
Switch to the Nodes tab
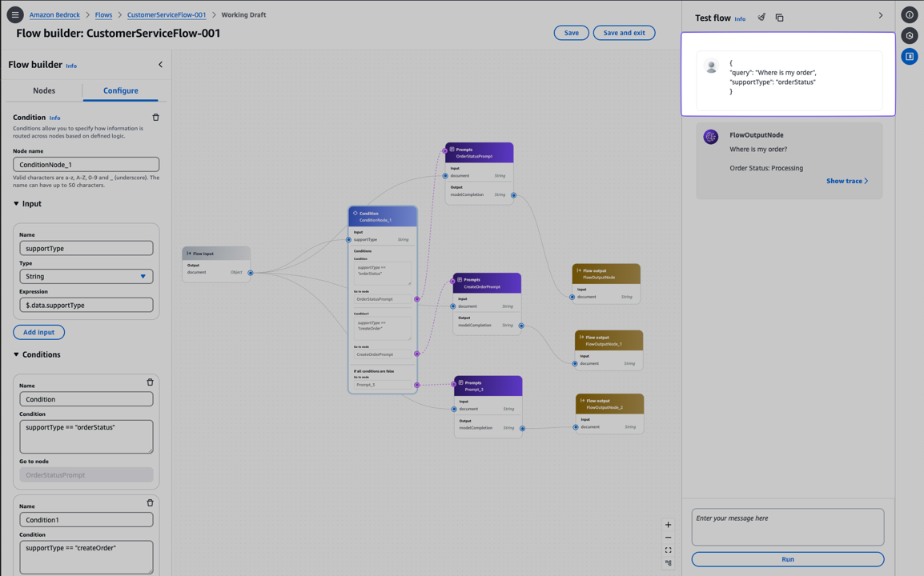click(x=44, y=90)
